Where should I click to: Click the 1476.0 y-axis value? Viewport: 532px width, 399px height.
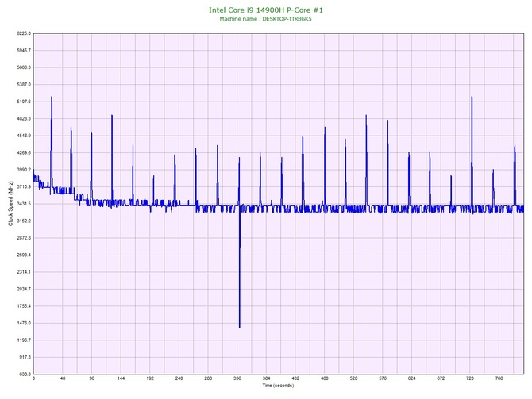24,323
